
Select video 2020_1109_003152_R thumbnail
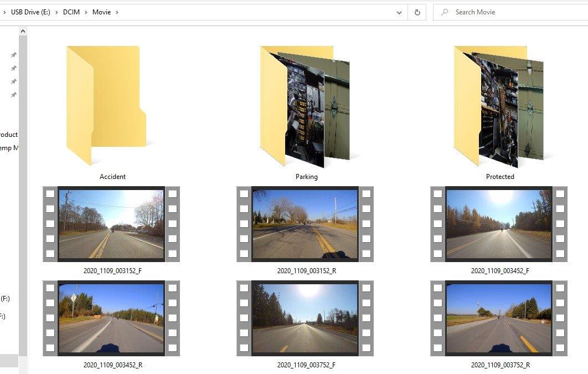305,224
